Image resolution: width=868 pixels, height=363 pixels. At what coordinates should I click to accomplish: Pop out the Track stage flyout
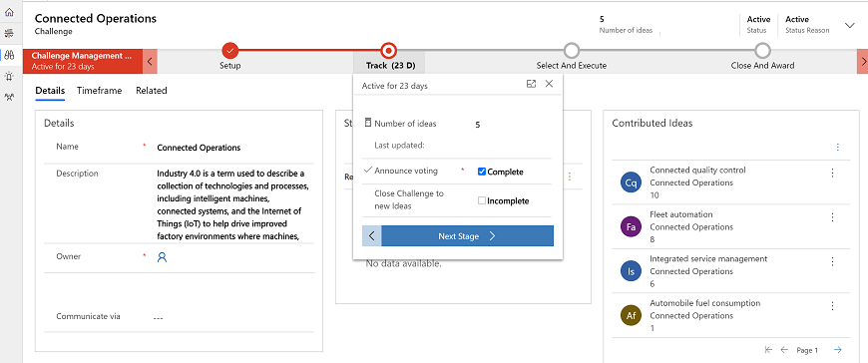click(531, 84)
